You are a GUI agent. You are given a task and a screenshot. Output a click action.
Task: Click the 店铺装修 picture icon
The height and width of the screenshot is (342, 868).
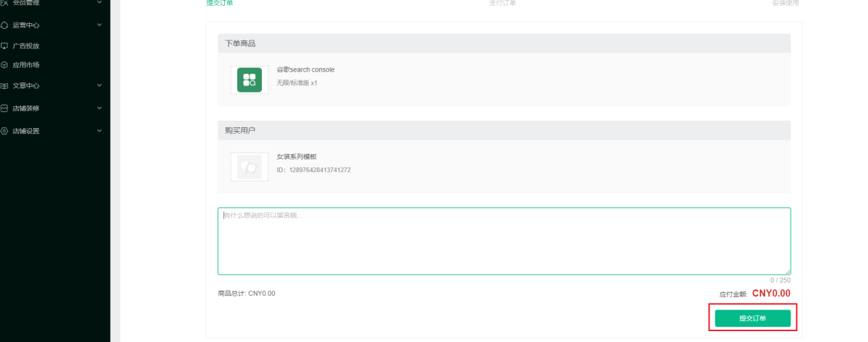4,108
